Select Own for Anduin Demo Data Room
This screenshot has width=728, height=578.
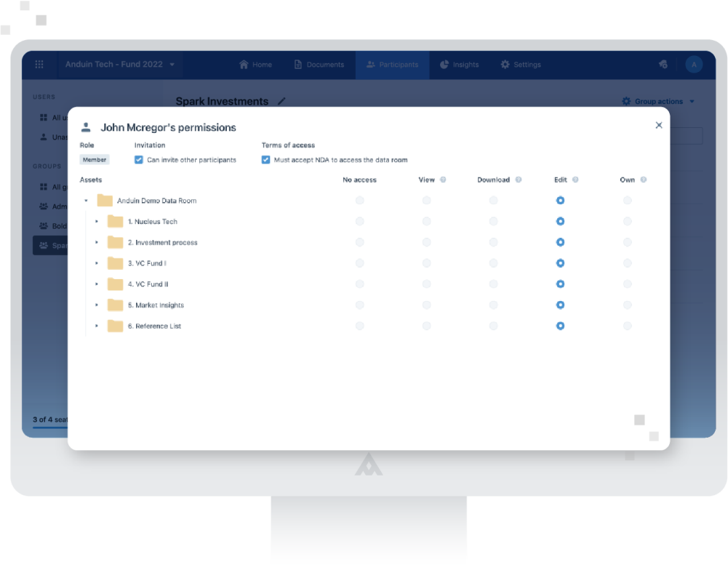coord(627,201)
